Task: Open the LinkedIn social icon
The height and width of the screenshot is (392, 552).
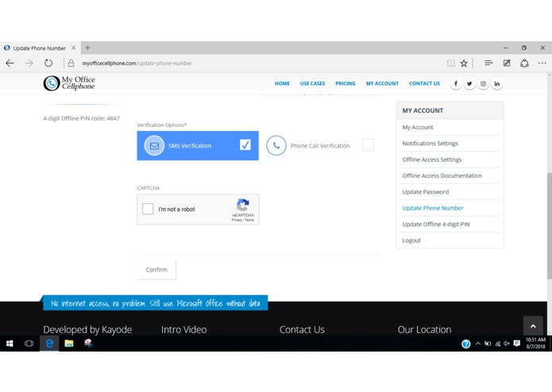Action: 496,83
